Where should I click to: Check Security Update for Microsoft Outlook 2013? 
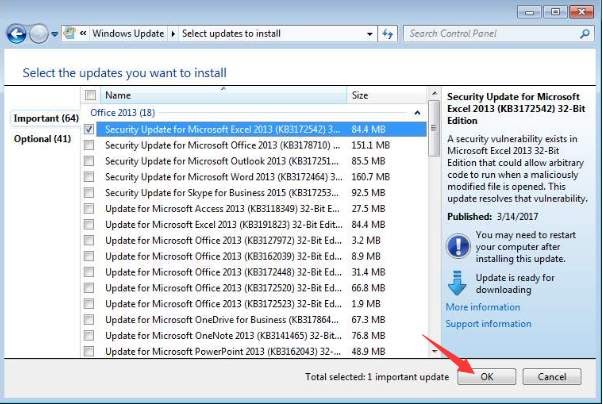89,161
